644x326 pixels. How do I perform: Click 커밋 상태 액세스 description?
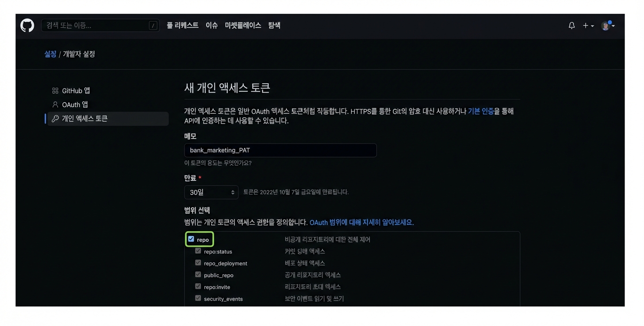coord(305,251)
